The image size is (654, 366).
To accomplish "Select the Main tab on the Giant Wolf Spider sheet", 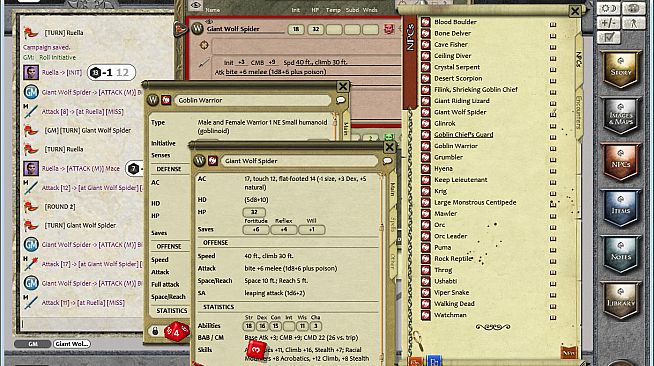I will point(392,189).
